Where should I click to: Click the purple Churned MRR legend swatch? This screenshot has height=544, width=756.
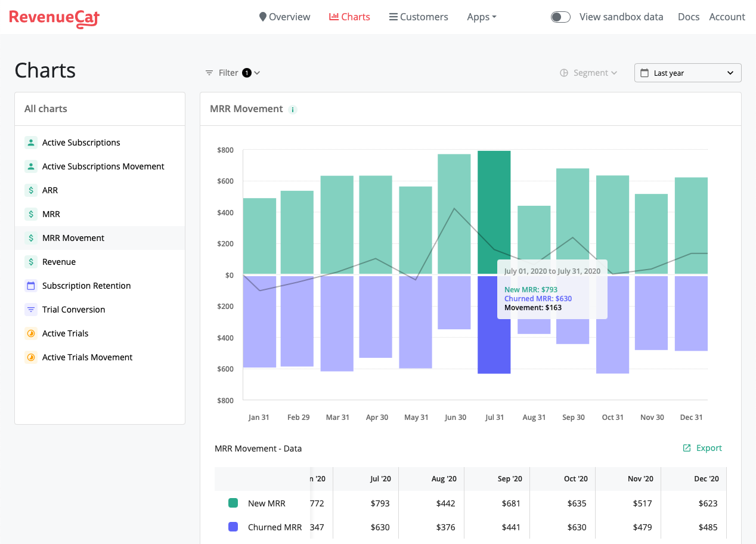[233, 527]
